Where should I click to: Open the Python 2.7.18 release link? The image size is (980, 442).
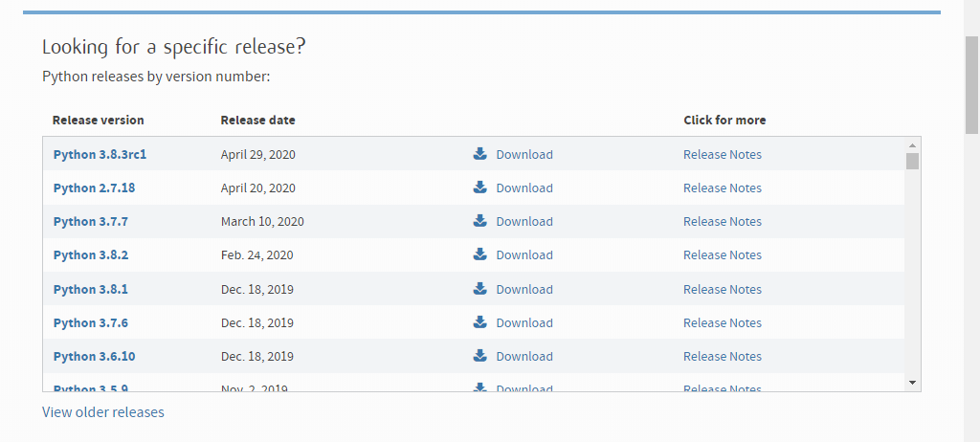[94, 188]
